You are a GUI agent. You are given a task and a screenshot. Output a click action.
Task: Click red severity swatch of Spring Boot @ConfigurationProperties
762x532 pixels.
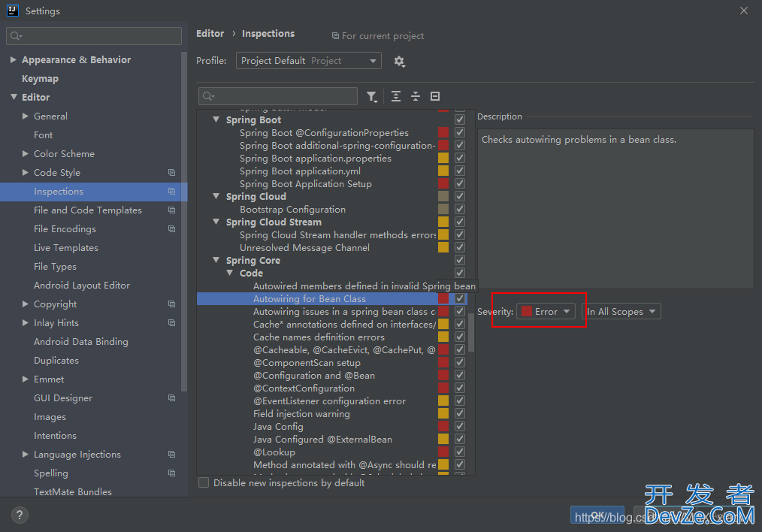pyautogui.click(x=443, y=132)
